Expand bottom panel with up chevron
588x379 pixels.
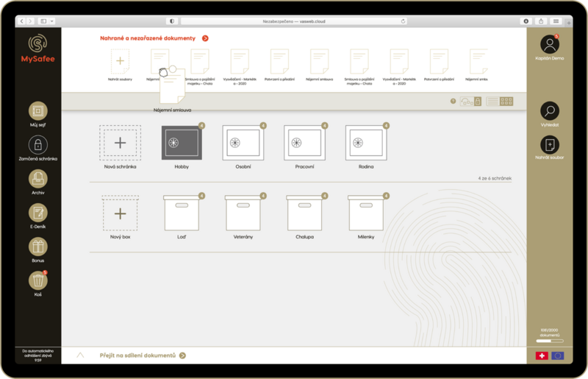80,355
